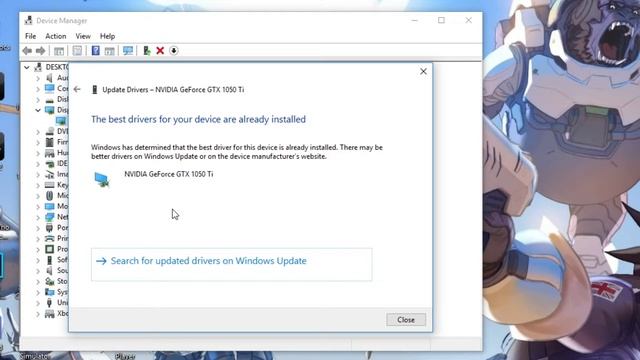Screen dimensions: 640x360
Task: Click the 'Update Drivers - NVIDIA GeForce' dialog title
Action: click(x=173, y=89)
